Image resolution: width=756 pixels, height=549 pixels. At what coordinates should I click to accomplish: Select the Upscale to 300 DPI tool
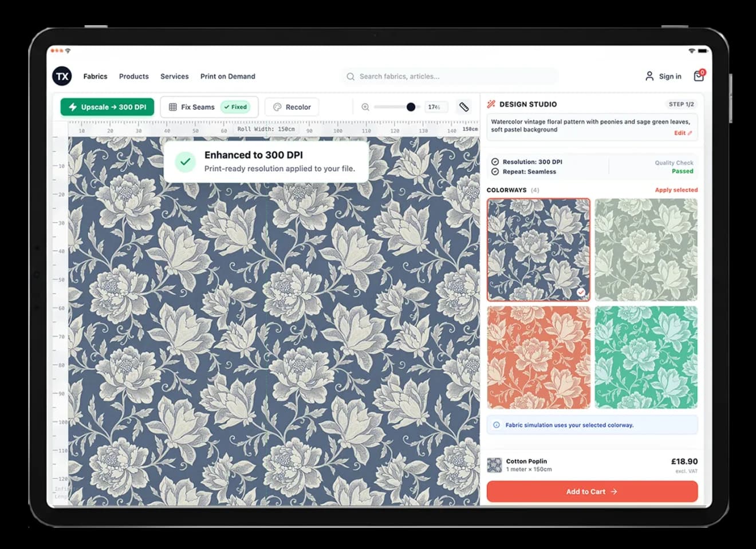107,107
